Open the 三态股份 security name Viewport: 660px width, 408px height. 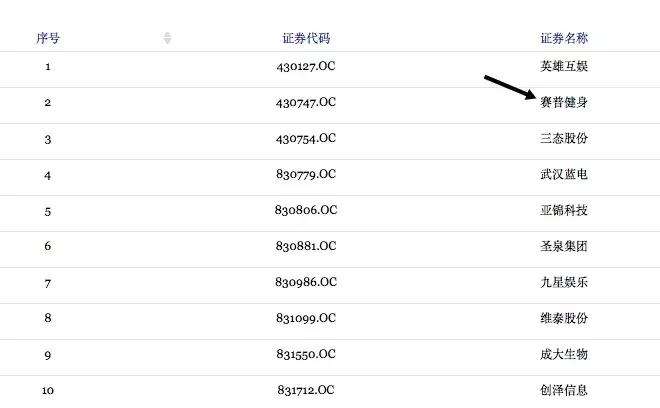pos(564,138)
